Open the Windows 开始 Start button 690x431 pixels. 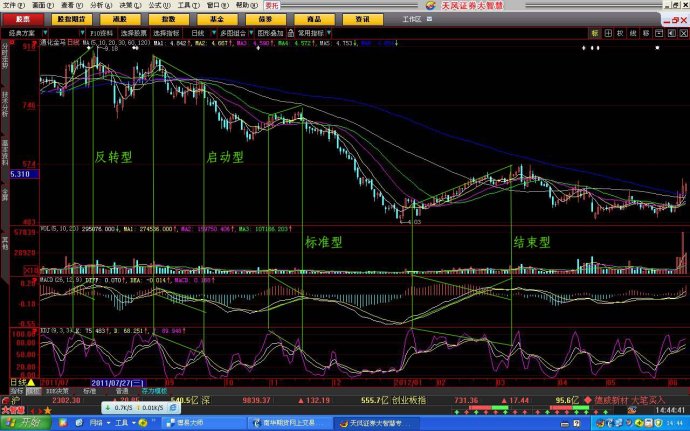click(25, 423)
